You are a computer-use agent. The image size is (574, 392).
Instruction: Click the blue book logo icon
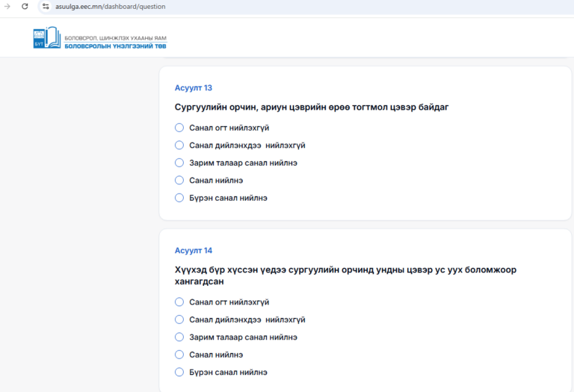[x=46, y=38]
